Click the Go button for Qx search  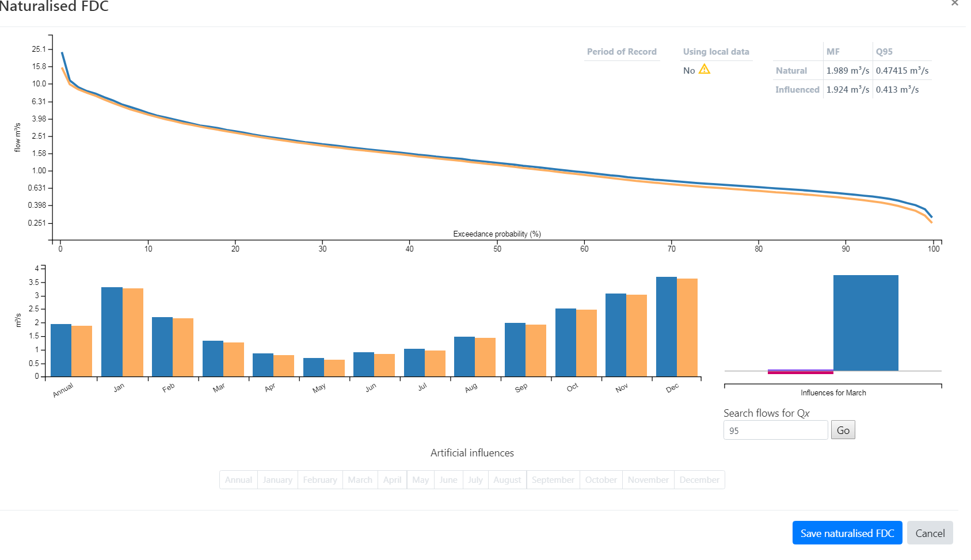[843, 430]
